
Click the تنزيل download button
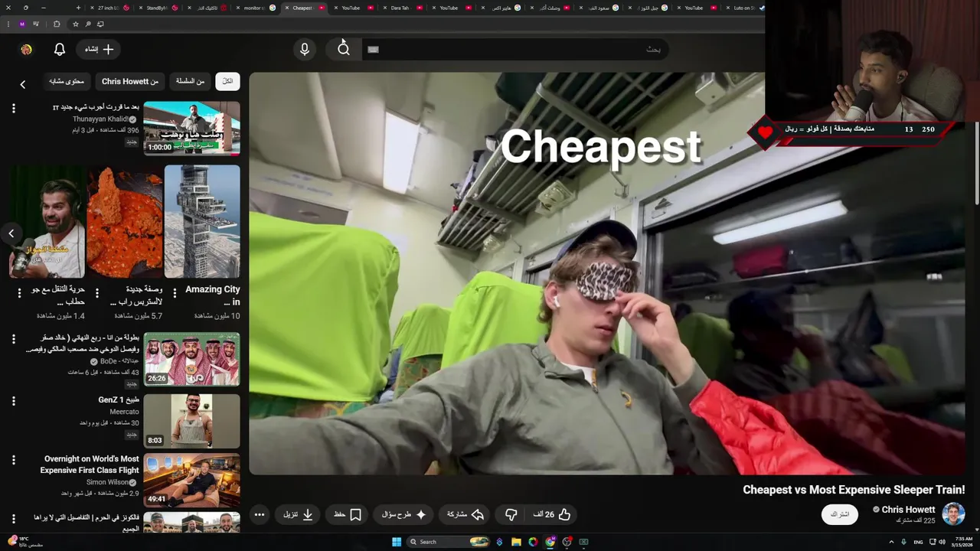pyautogui.click(x=299, y=514)
